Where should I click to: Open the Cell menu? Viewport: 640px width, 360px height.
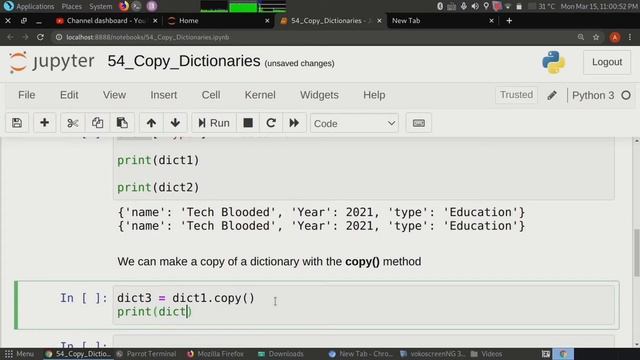(211, 95)
